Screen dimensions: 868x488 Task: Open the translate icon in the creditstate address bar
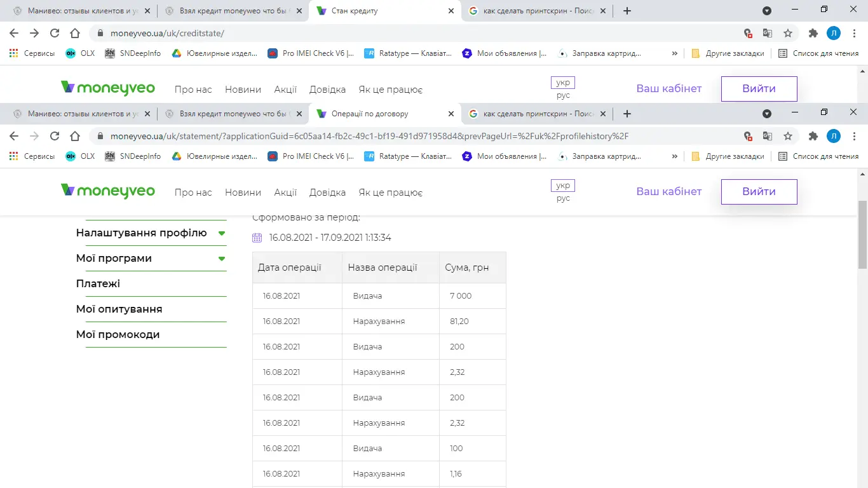[x=768, y=33]
